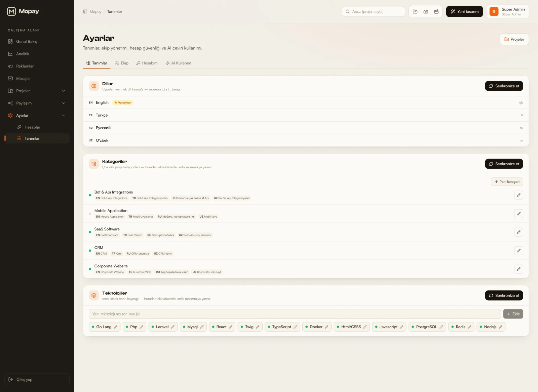The height and width of the screenshot is (392, 538).
Task: Switch to the Tanımlar tab
Action: coord(97,63)
